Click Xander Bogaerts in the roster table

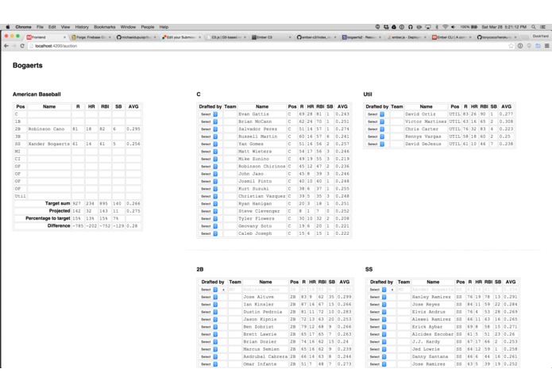(49, 144)
